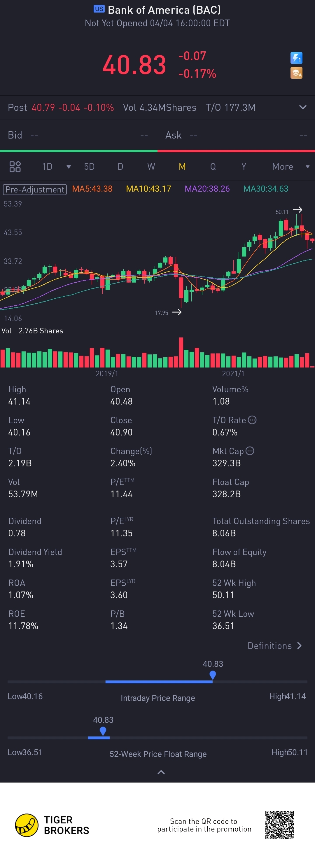Screen dimensions: 315x868
Task: Open the Definitions link
Action: (x=274, y=646)
